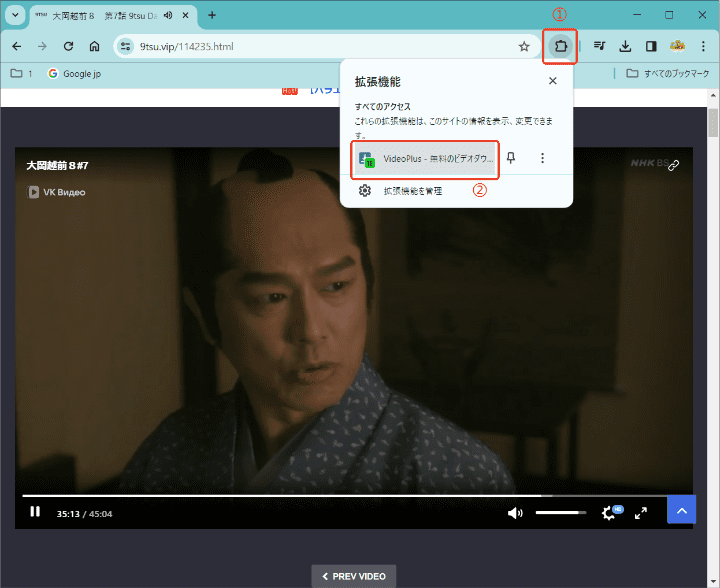Bookmark this page with the star

point(524,46)
